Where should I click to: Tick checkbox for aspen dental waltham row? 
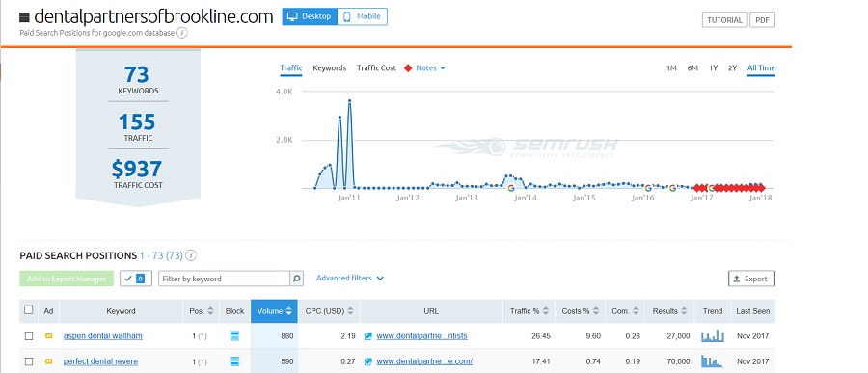(29, 336)
